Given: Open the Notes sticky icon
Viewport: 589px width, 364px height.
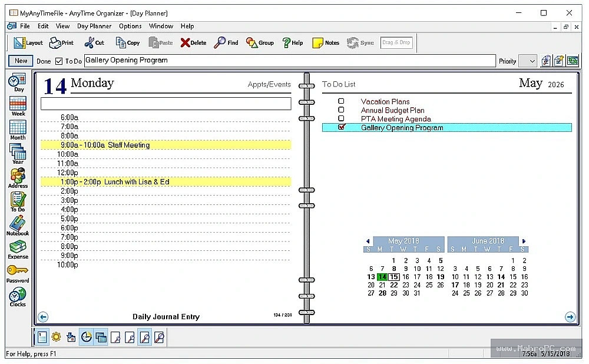Looking at the screenshot, I should point(326,43).
